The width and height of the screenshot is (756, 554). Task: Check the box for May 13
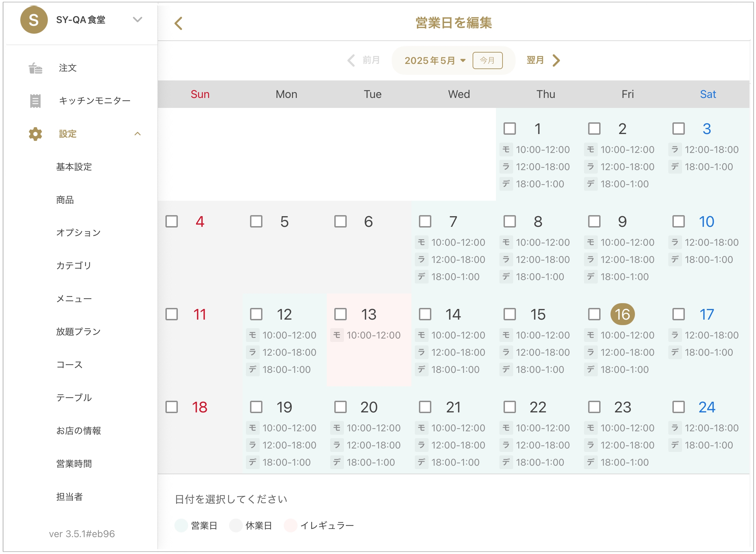(x=341, y=314)
